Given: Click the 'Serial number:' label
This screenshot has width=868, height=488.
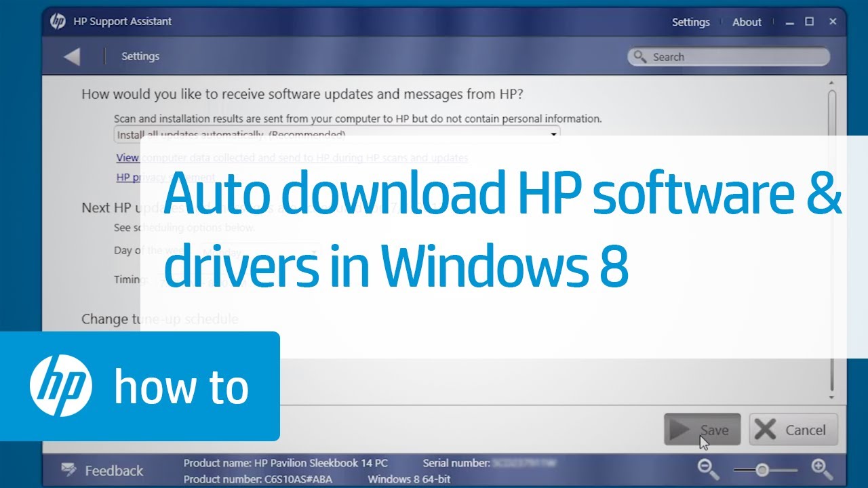Looking at the screenshot, I should point(456,463).
